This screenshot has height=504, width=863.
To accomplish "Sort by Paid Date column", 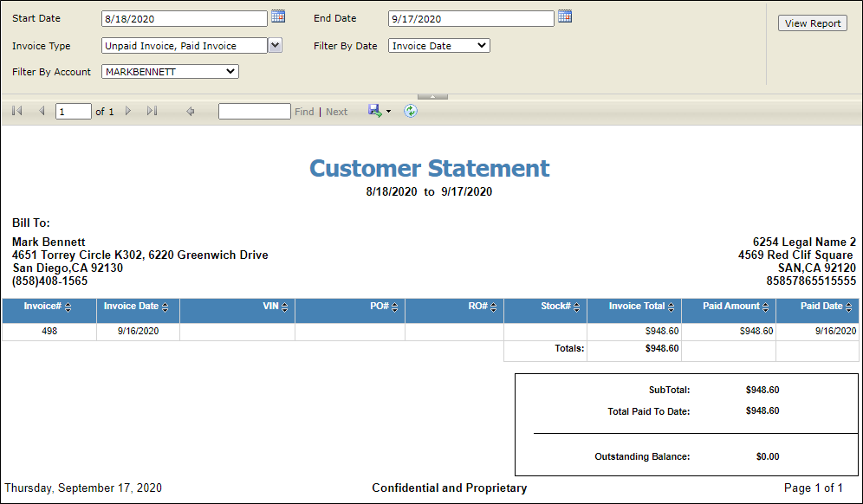I will pos(848,308).
